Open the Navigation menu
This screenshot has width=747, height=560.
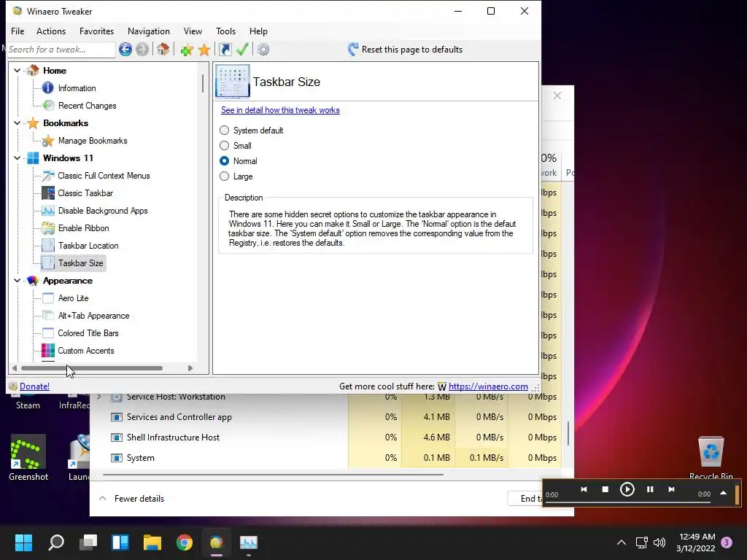149,31
